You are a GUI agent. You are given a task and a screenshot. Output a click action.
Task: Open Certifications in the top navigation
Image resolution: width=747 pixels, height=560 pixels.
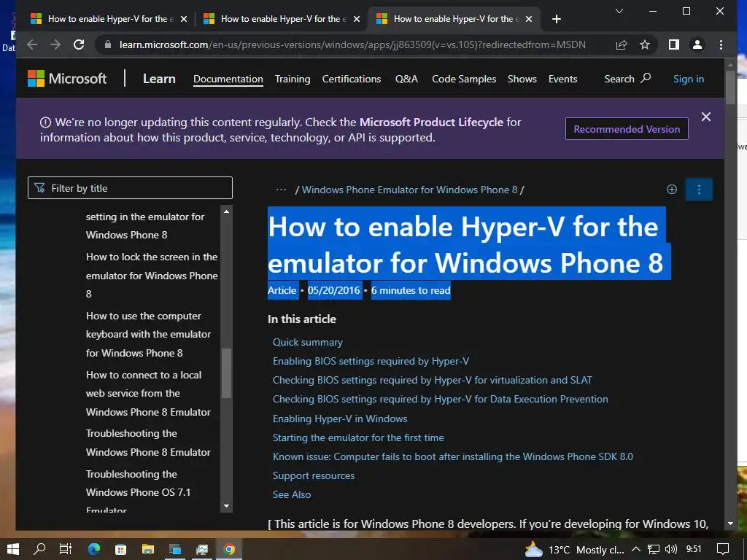(x=352, y=79)
